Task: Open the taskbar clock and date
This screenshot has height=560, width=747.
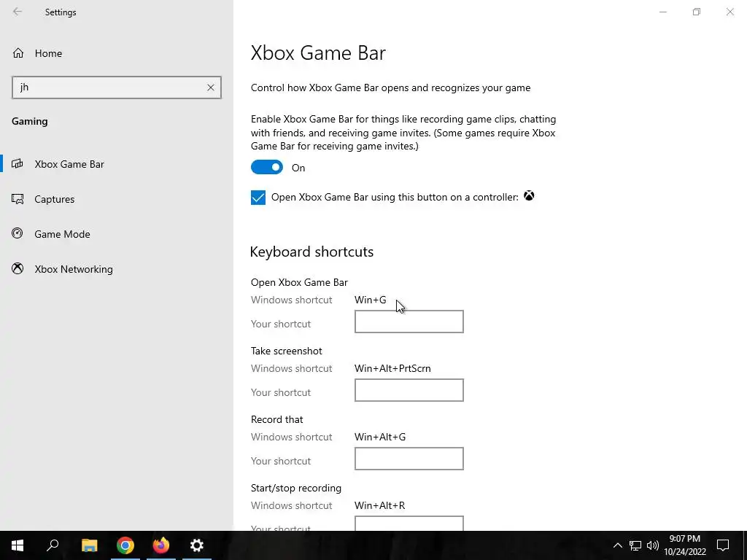Action: pos(684,545)
